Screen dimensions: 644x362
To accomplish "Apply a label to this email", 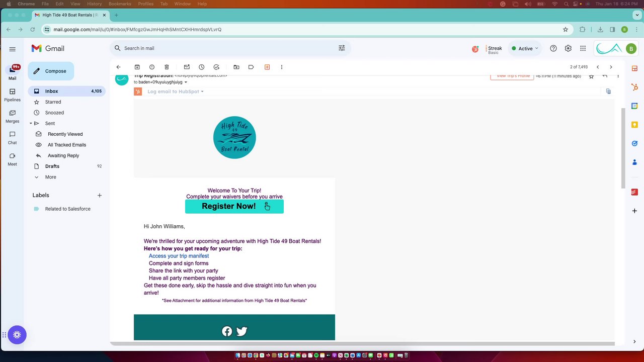I will [x=251, y=67].
